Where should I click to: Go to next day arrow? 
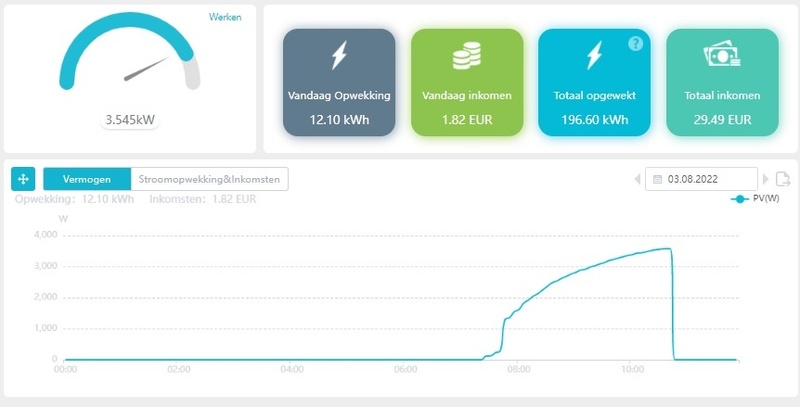(x=765, y=179)
